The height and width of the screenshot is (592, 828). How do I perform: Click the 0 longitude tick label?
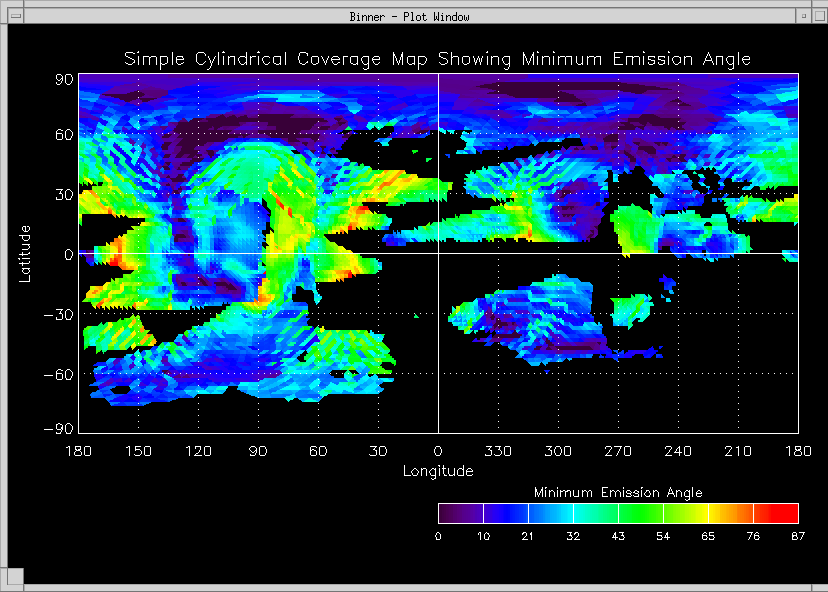(x=438, y=452)
